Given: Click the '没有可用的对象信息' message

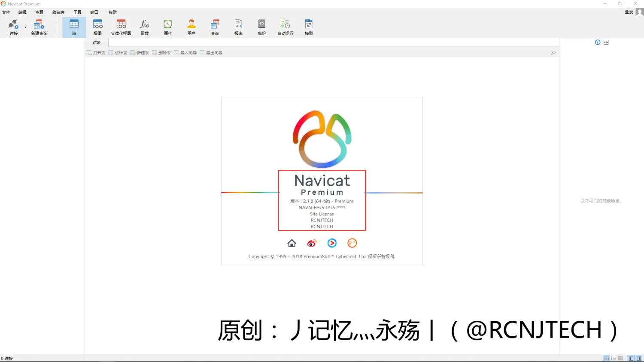Looking at the screenshot, I should point(601,201).
